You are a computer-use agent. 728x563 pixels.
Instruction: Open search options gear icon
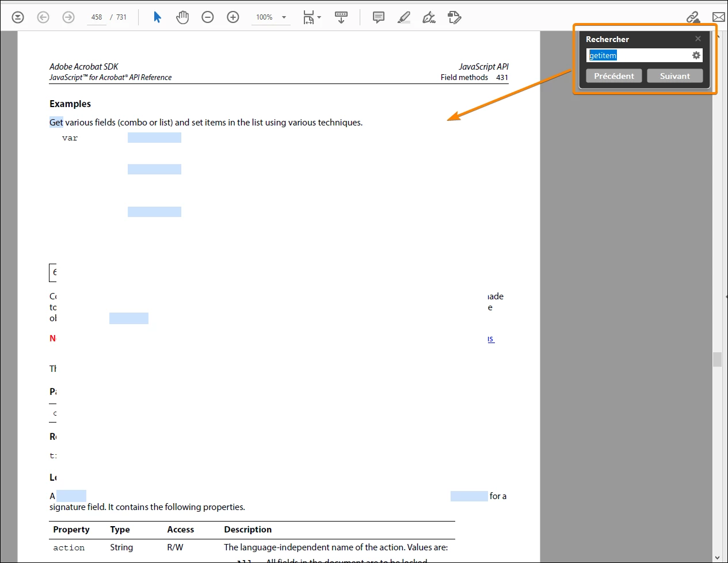(x=696, y=55)
